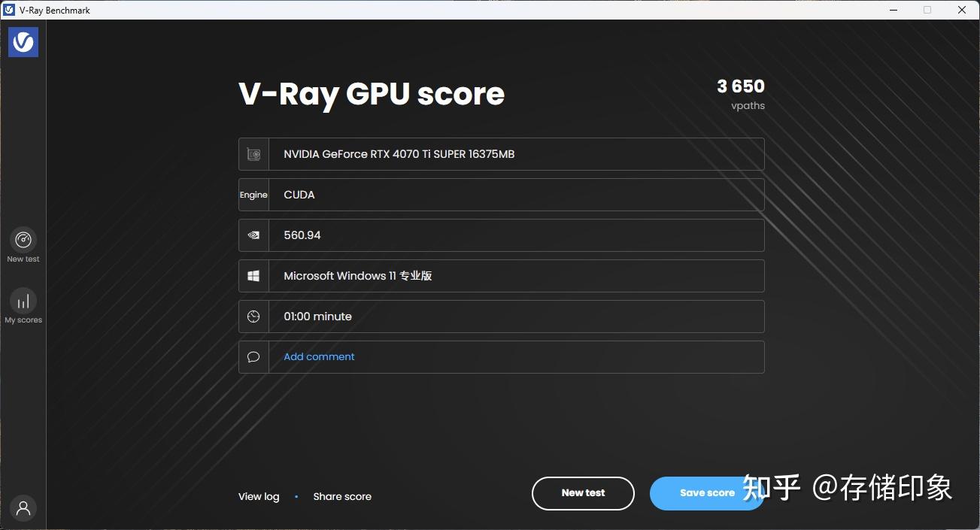This screenshot has height=530, width=980.
Task: Click the CUDA engine field
Action: tap(519, 194)
